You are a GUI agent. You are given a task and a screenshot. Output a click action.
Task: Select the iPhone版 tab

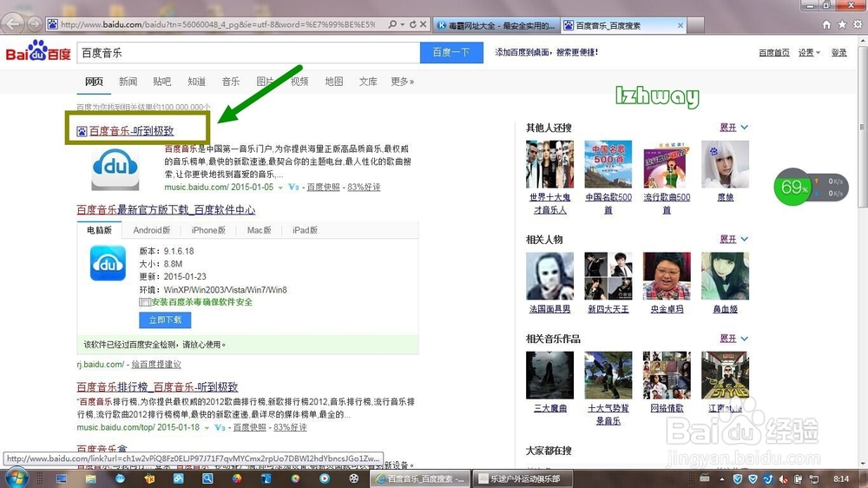(x=208, y=230)
